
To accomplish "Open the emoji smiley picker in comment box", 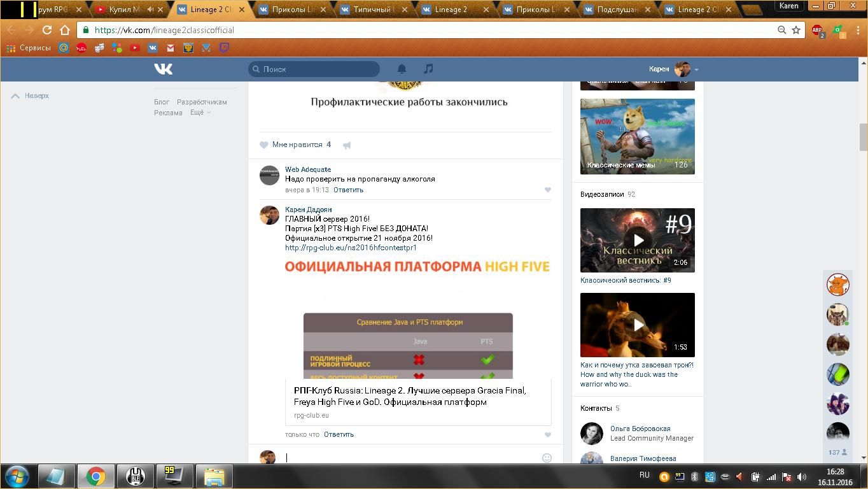I will click(x=546, y=458).
